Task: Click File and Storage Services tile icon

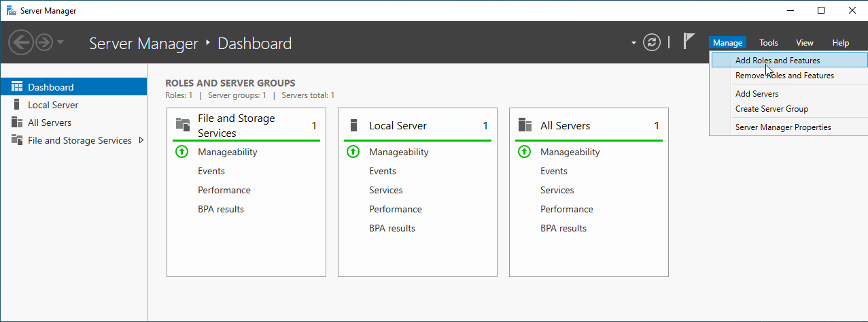Action: pyautogui.click(x=182, y=125)
